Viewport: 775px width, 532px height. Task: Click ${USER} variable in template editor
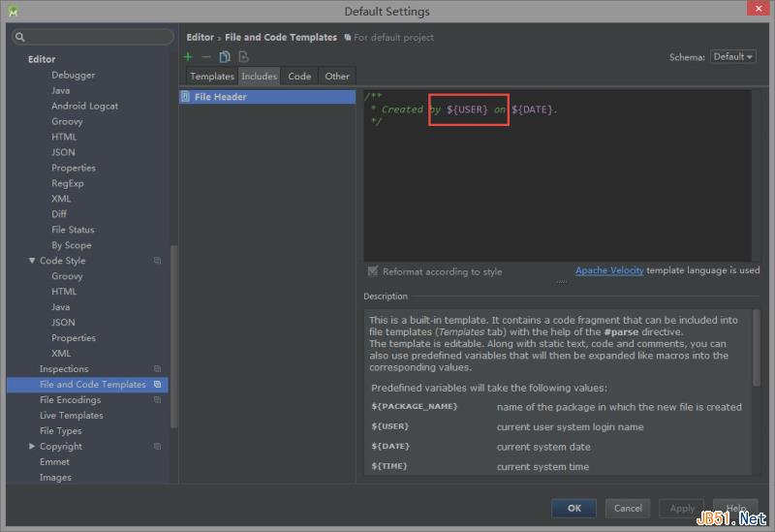pyautogui.click(x=467, y=110)
